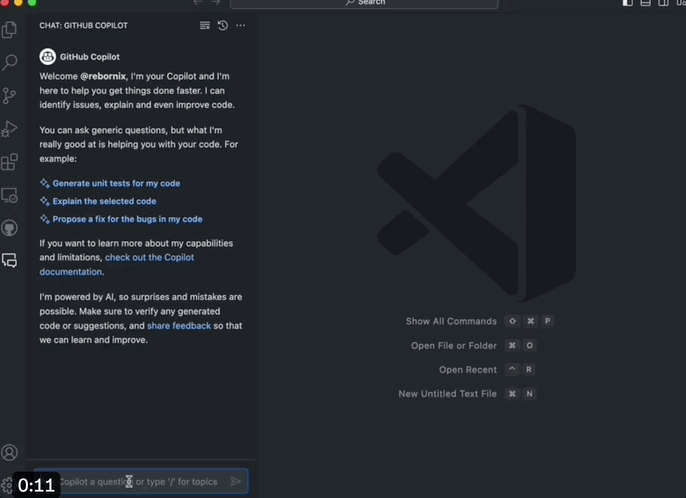Select the Chat view icon
This screenshot has height=498, width=686.
(9, 260)
